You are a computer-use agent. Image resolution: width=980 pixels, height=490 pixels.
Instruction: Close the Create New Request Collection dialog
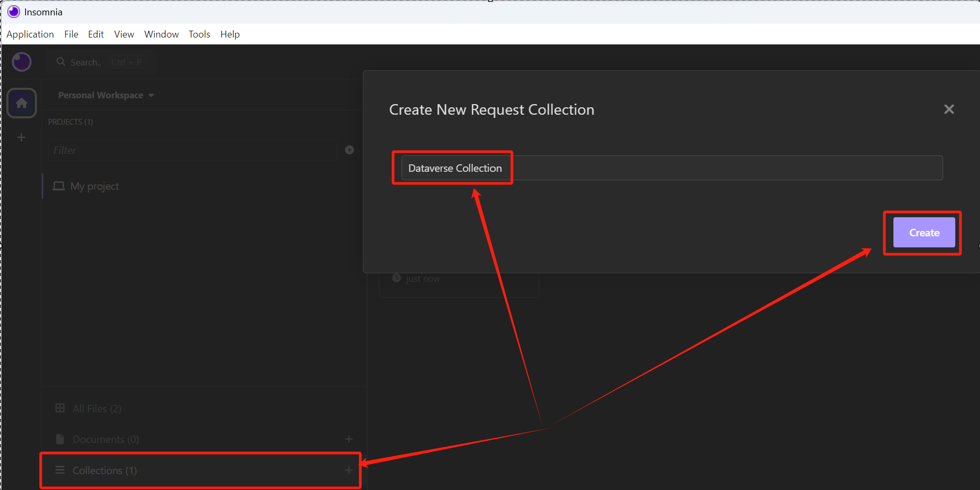click(949, 109)
